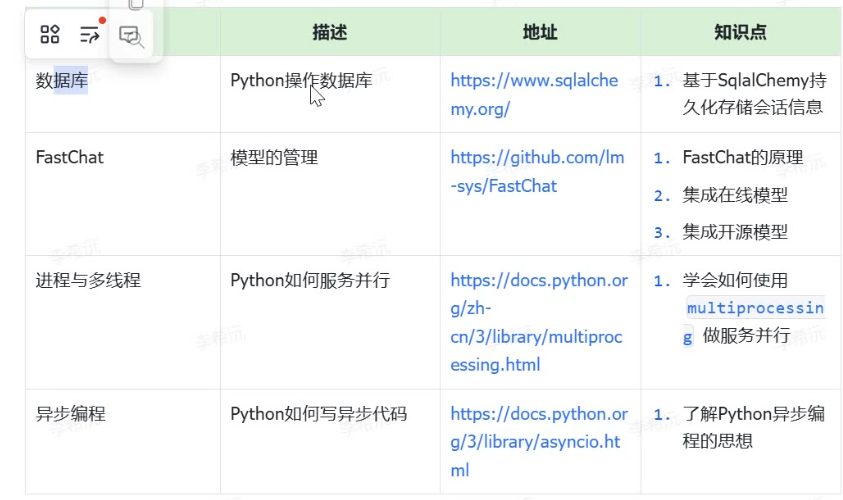The height and width of the screenshot is (500, 843).
Task: Click the 地址 column header
Action: [539, 32]
